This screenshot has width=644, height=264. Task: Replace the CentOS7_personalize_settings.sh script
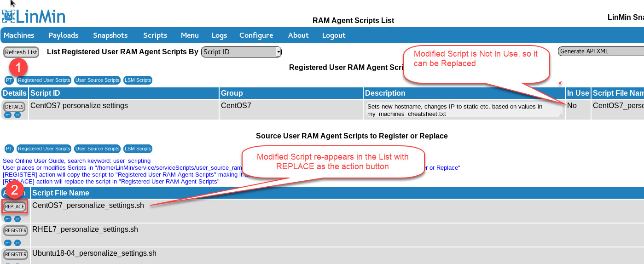click(x=15, y=207)
